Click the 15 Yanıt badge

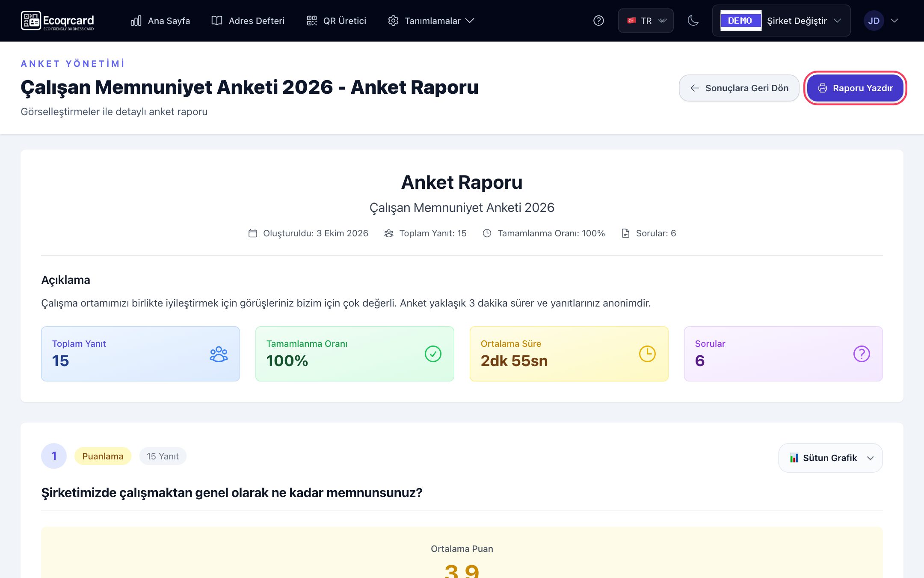(163, 456)
